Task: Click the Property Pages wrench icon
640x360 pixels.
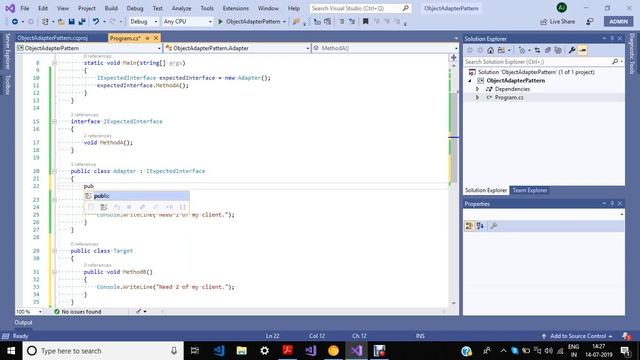Action: 493,226
